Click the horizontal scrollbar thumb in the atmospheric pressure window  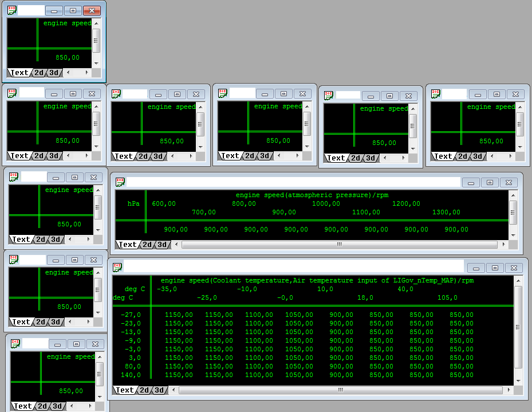[x=339, y=244]
